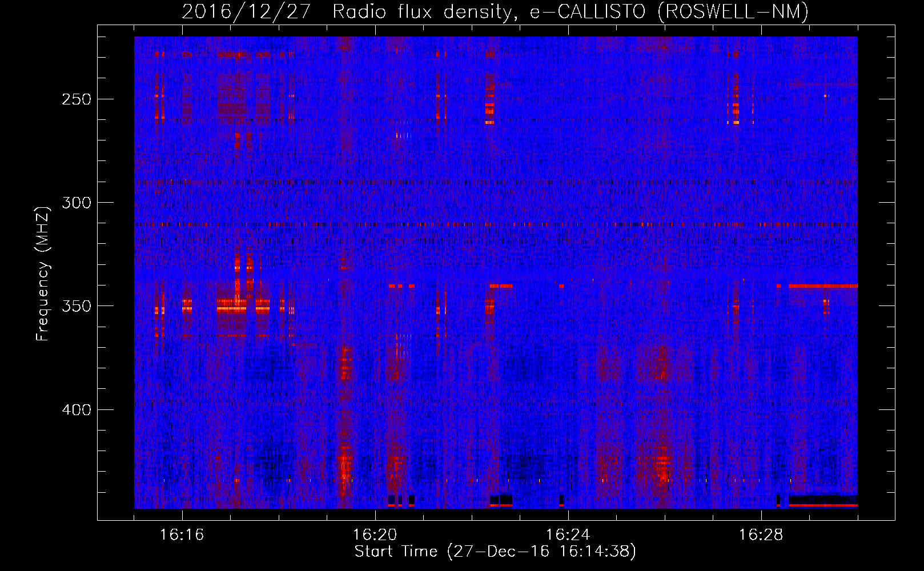Click the '16:20' time axis label
Image resolution: width=924 pixels, height=571 pixels.
[x=375, y=535]
